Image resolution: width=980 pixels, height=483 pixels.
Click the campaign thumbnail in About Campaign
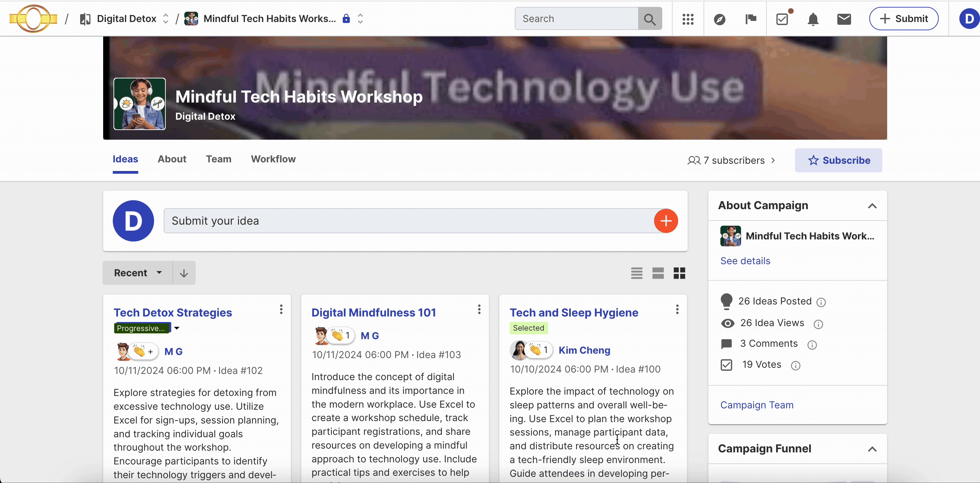point(730,236)
